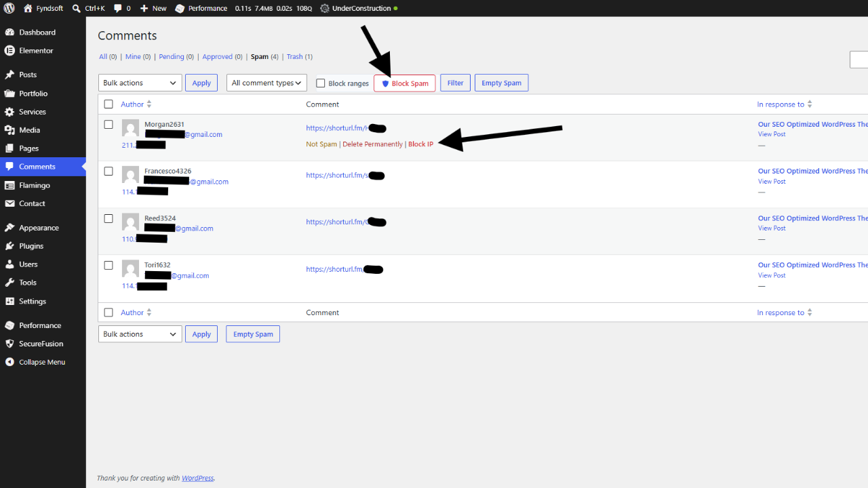The image size is (868, 488).
Task: Click Collapse Menu in sidebar
Action: (43, 362)
